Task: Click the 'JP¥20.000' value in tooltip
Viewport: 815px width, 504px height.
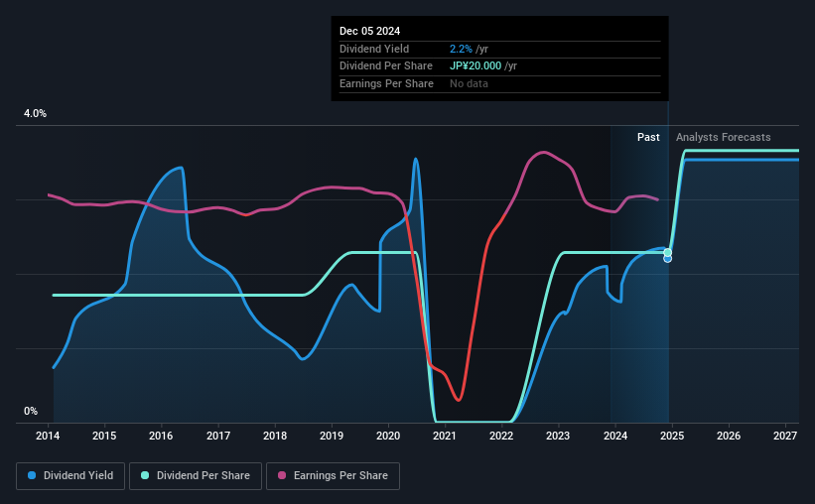Action: [x=475, y=66]
